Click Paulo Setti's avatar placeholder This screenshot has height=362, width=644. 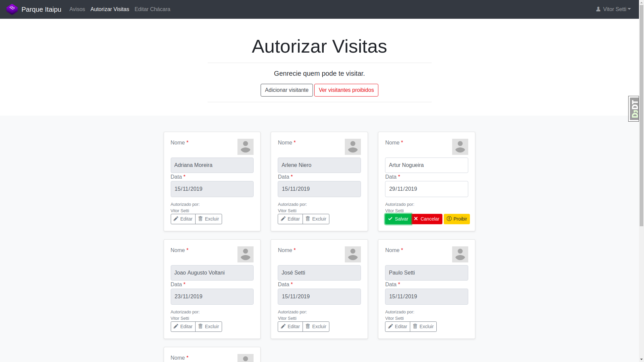click(x=460, y=254)
